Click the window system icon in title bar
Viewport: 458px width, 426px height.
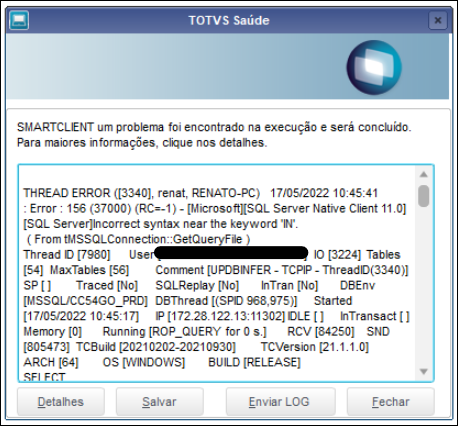coord(19,20)
